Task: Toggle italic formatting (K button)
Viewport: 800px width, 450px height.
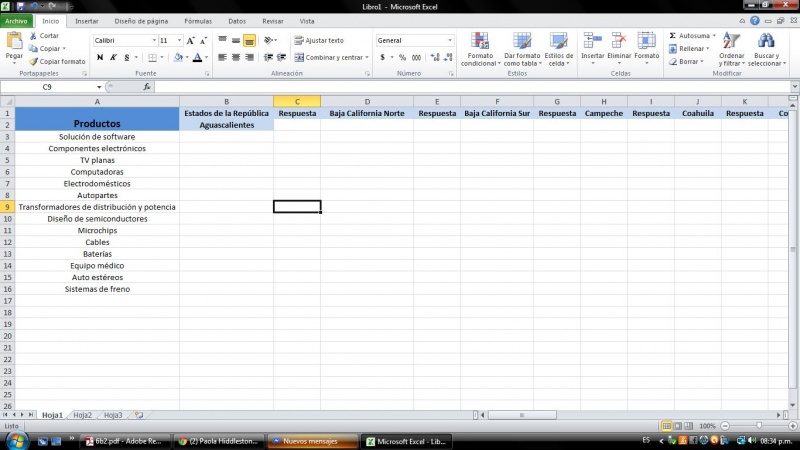Action: pos(113,58)
